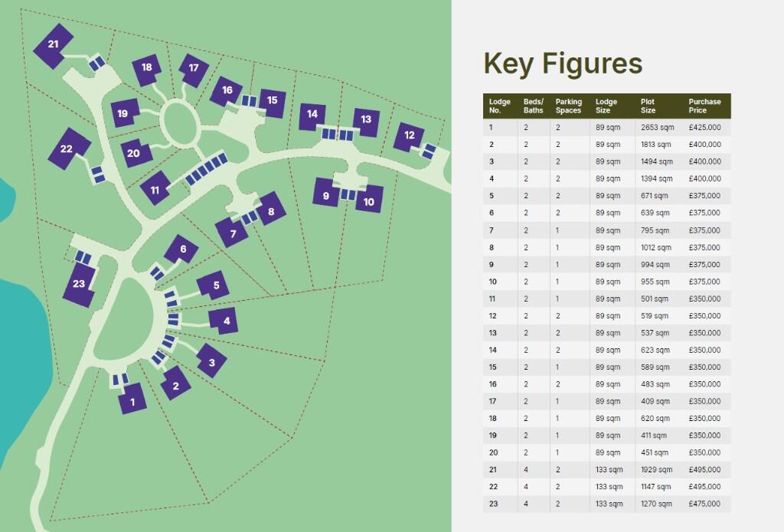Viewport: 784px width, 532px height.
Task: Click the £475,000 price for lodge 23
Action: click(704, 504)
